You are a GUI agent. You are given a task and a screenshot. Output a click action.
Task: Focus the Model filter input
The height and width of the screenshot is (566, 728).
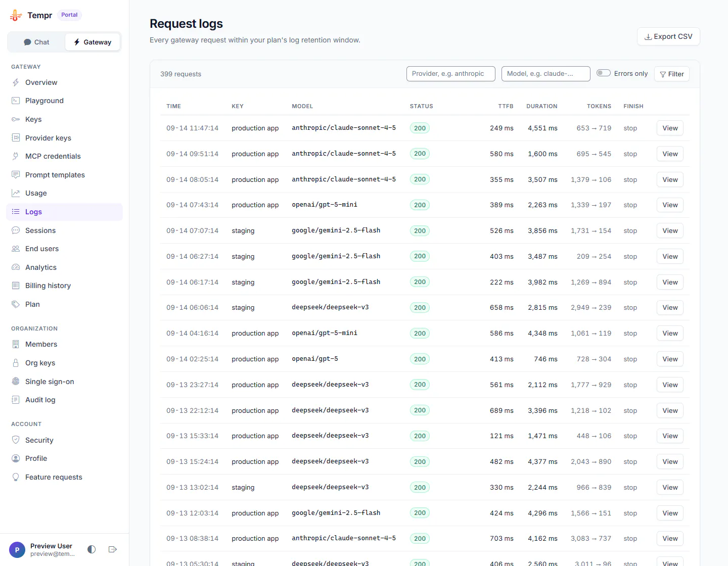point(546,74)
